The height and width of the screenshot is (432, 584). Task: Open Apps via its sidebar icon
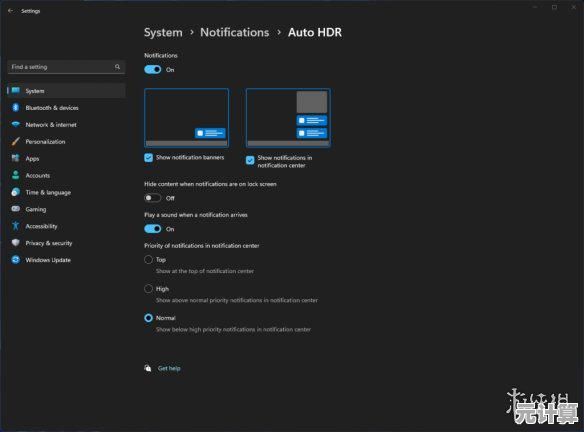click(15, 158)
